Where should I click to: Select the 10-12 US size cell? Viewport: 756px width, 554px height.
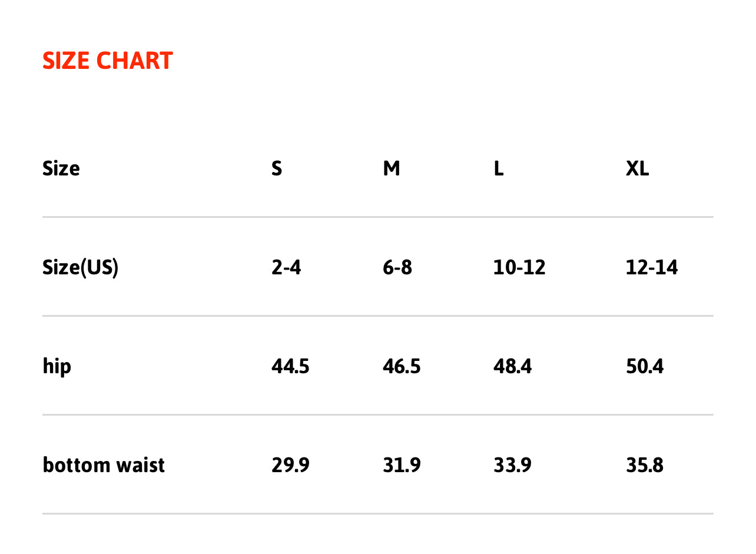point(519,268)
